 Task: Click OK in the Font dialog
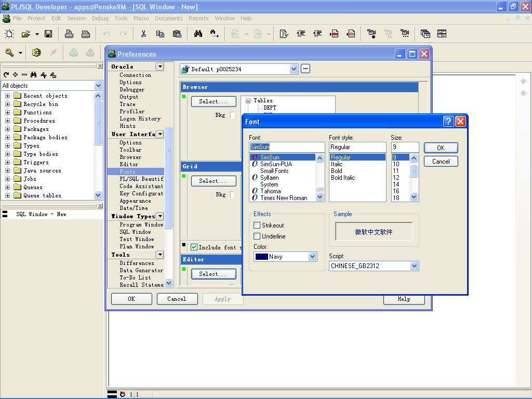[441, 148]
